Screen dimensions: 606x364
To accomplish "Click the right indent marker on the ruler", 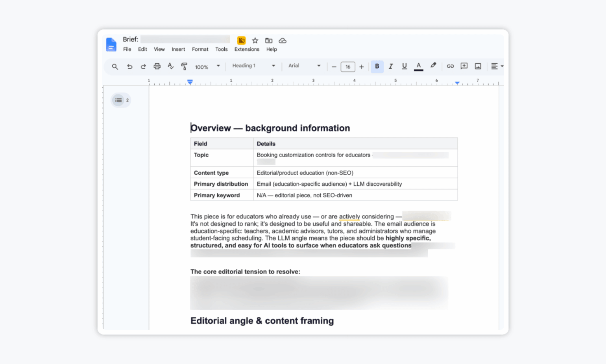I will tap(457, 83).
